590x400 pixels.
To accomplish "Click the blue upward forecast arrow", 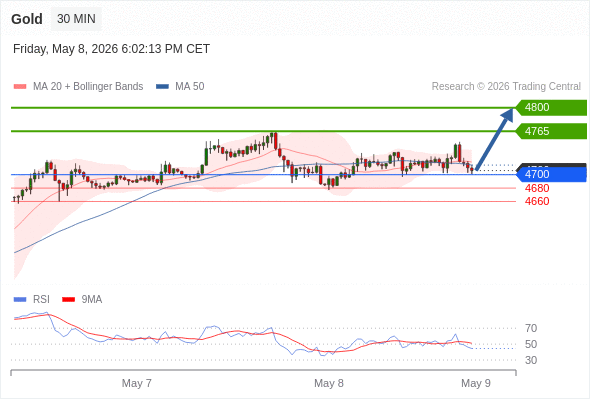I will (x=494, y=139).
